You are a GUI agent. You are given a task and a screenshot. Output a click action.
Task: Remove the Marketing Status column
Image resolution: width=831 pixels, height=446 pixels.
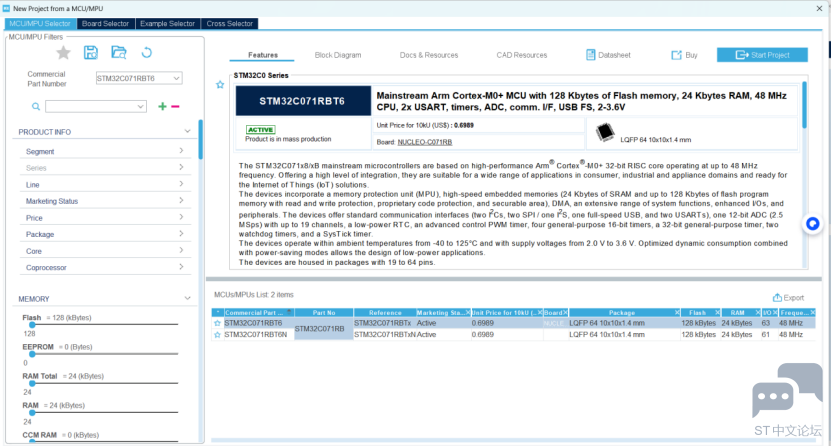tap(467, 313)
